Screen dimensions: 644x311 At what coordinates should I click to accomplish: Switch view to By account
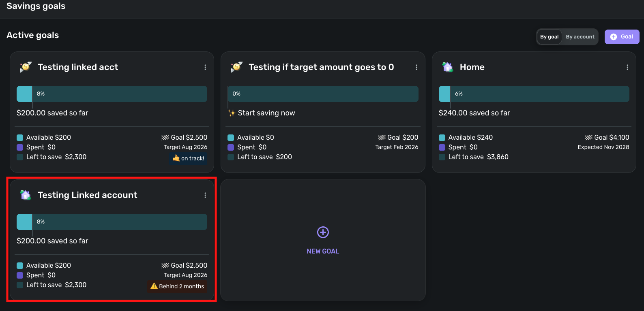tap(580, 37)
